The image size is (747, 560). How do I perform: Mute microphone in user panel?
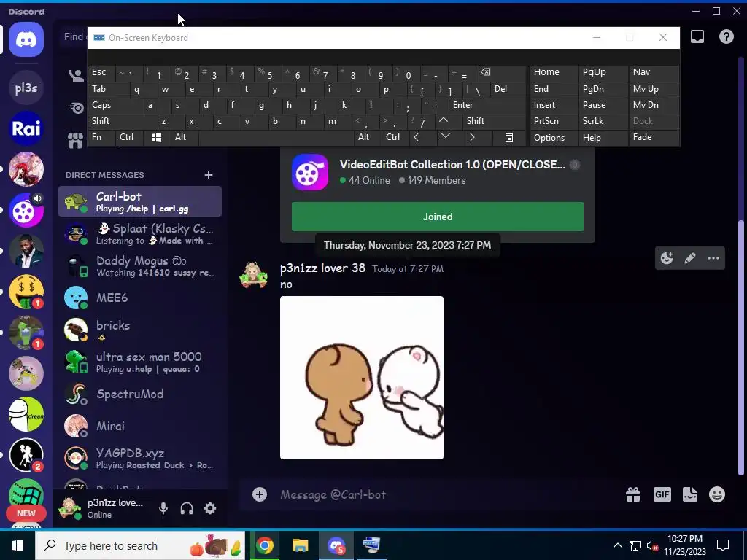click(163, 508)
